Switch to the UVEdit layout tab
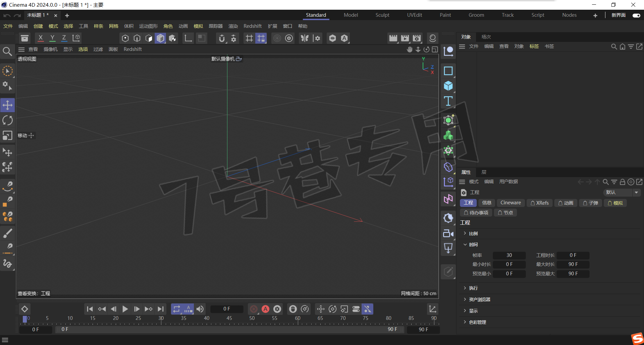This screenshot has height=345, width=644. click(415, 15)
